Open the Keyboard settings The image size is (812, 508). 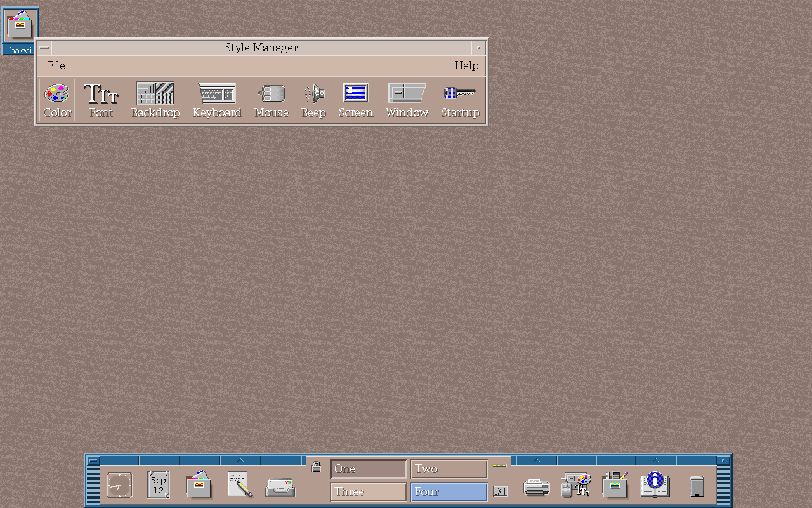click(x=217, y=100)
